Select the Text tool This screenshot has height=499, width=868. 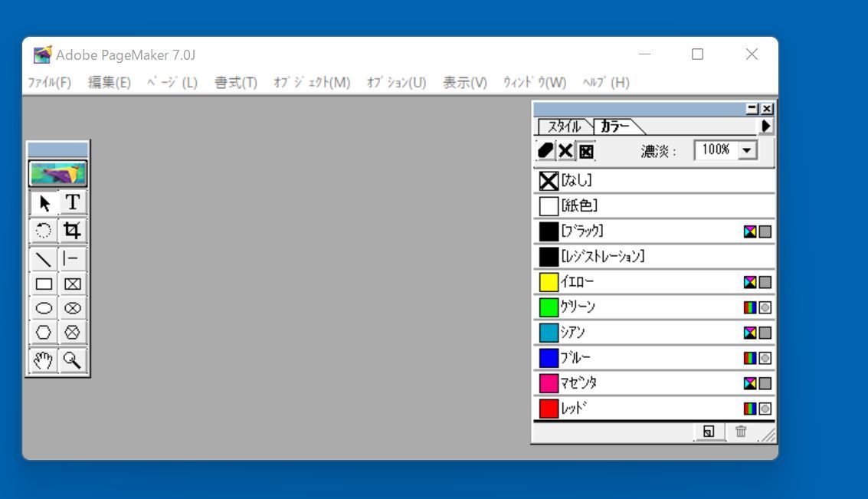tap(72, 202)
